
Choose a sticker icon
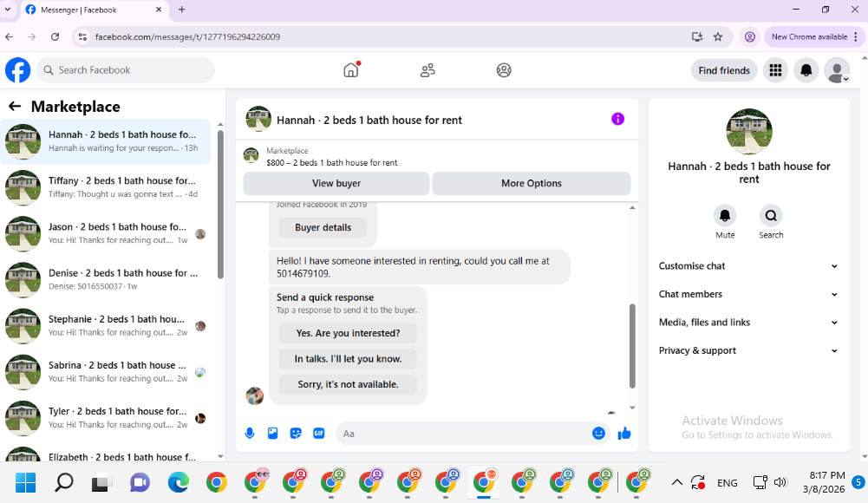click(296, 434)
